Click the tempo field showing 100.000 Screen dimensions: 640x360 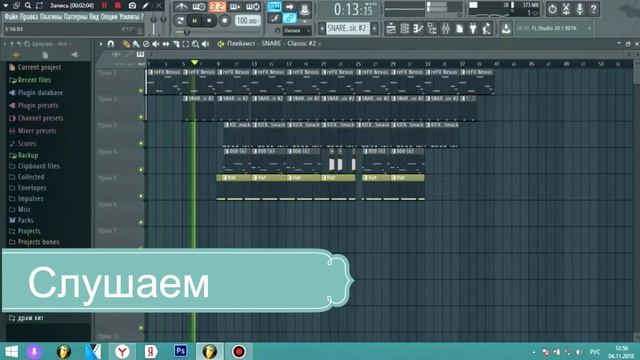[247, 20]
